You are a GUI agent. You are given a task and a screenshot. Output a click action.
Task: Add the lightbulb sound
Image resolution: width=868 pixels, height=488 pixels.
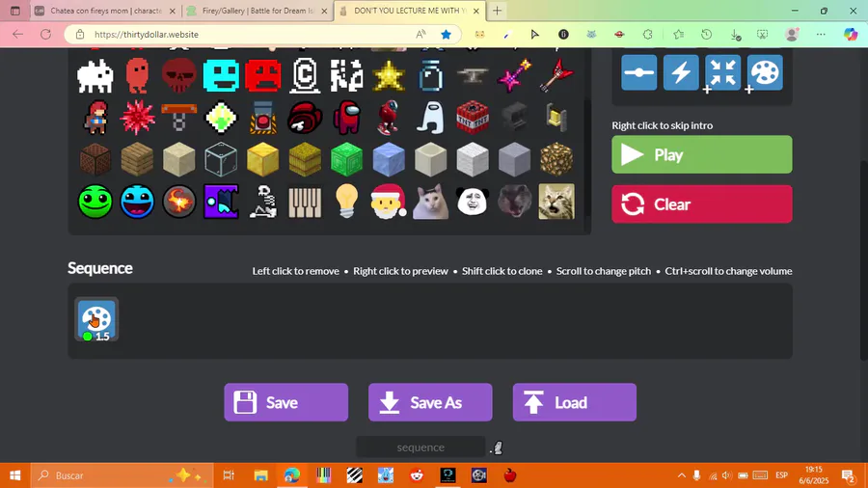point(346,202)
